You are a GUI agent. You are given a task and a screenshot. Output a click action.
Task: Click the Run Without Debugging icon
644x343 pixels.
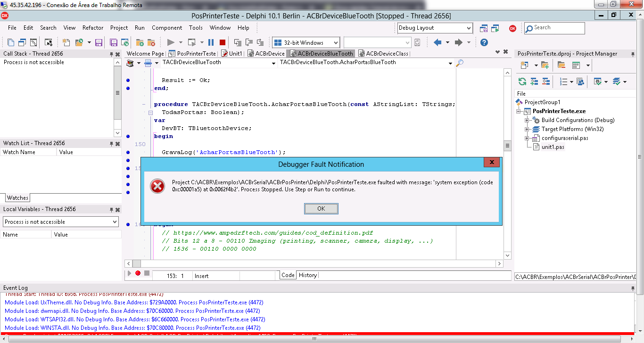pyautogui.click(x=192, y=42)
